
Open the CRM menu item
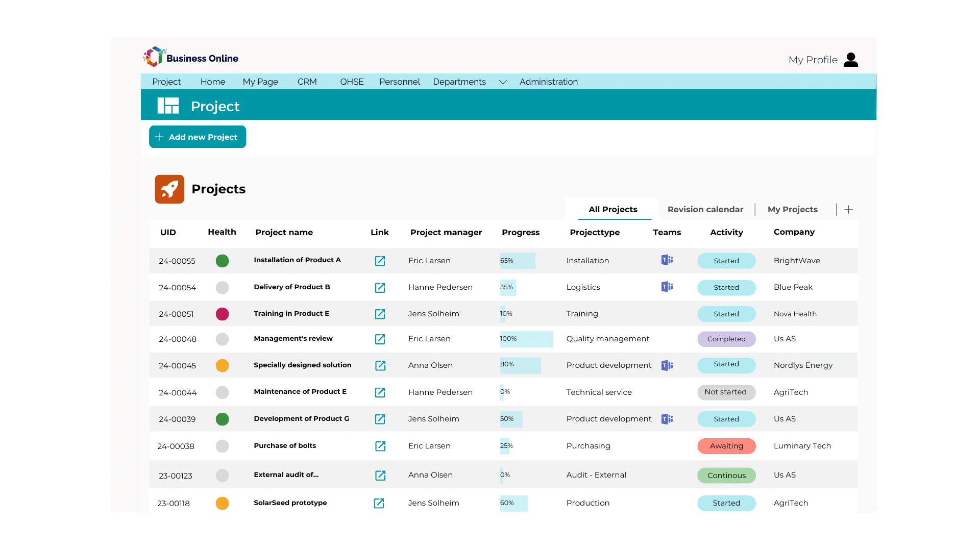[307, 82]
